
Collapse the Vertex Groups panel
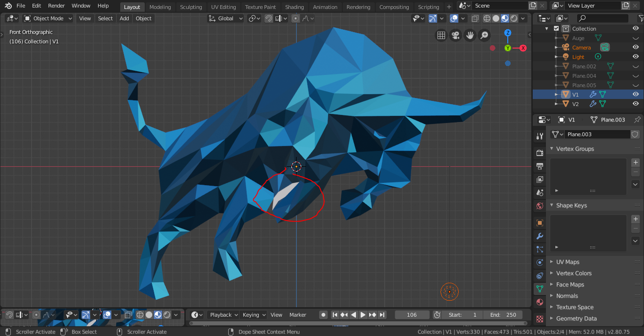(575, 149)
